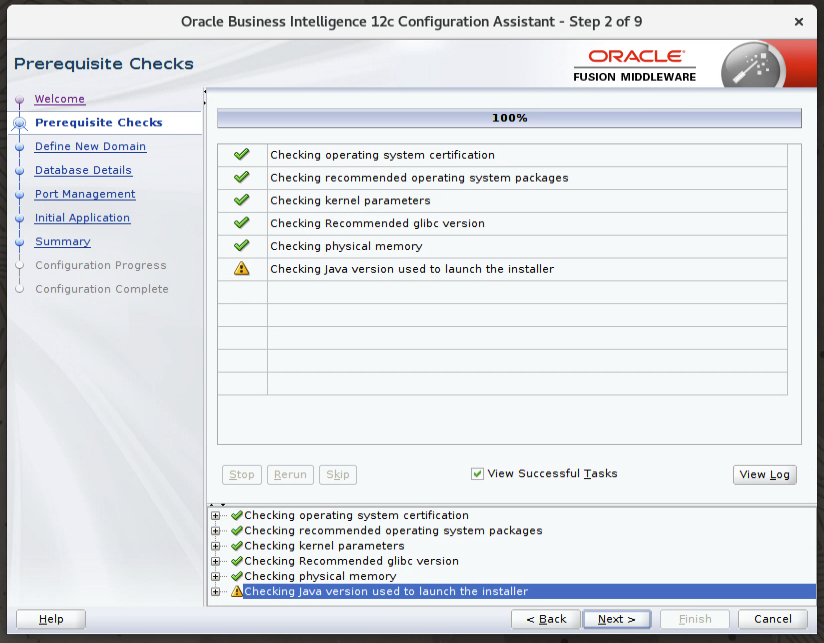Close the Configuration Assistant window
This screenshot has width=824, height=643.
(x=799, y=22)
